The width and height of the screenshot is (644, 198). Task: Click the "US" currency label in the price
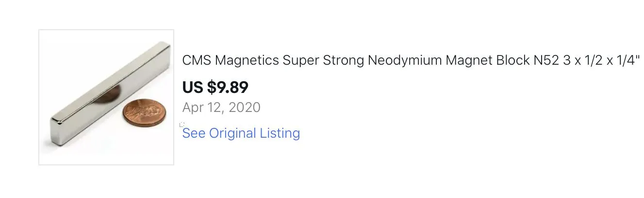[x=193, y=87]
